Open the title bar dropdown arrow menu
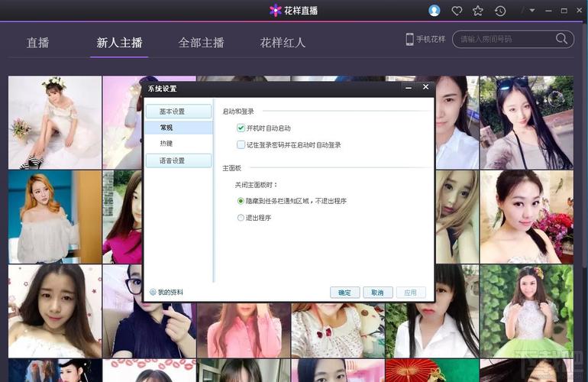Screen dimensions: 588x382 pyautogui.click(x=532, y=11)
